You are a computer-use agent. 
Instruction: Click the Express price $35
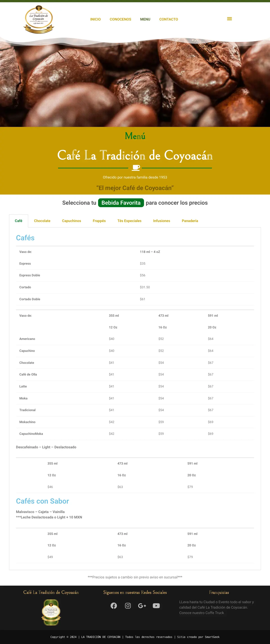(142, 264)
